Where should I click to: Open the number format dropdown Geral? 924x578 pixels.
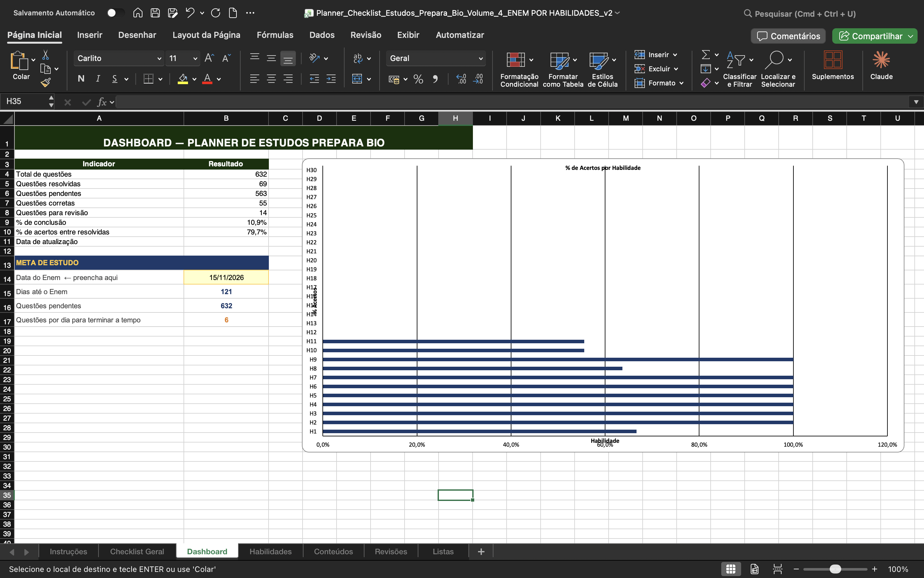coord(436,58)
